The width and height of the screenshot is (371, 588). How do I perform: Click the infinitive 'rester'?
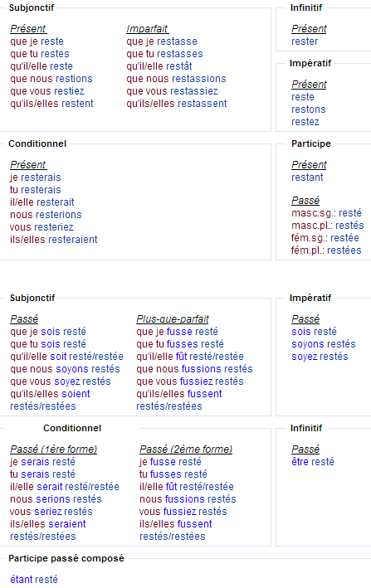[305, 41]
